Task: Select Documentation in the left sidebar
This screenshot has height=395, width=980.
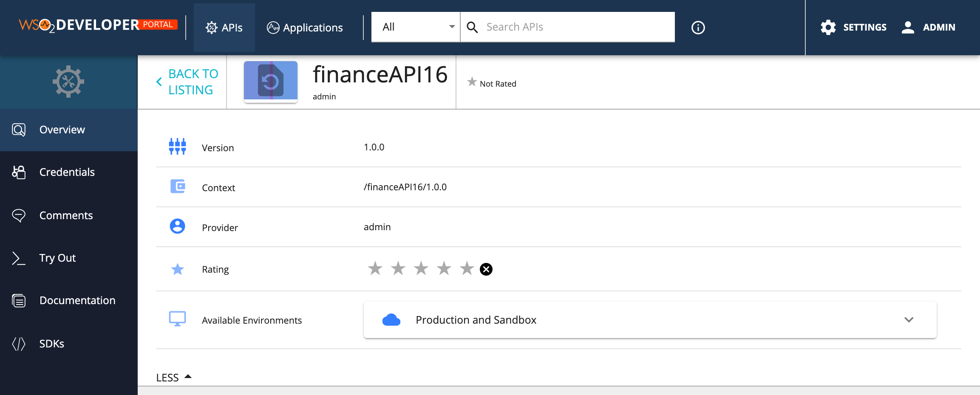Action: pyautogui.click(x=69, y=300)
